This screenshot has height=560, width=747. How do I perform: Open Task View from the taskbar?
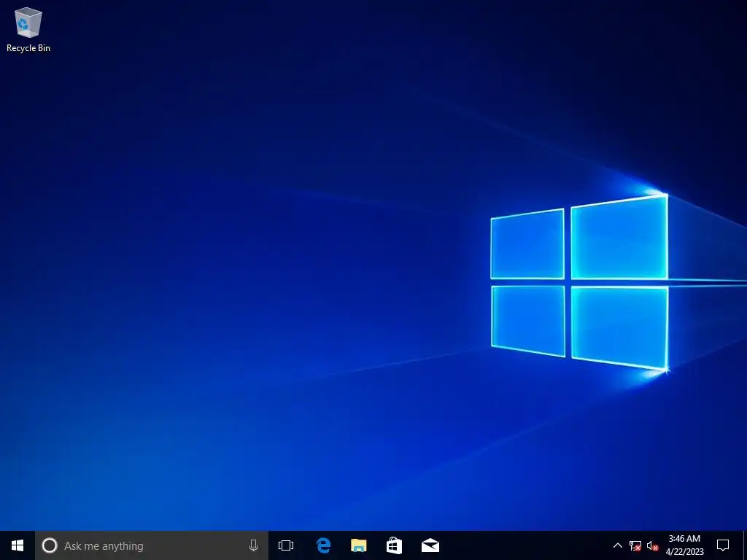[x=286, y=545]
